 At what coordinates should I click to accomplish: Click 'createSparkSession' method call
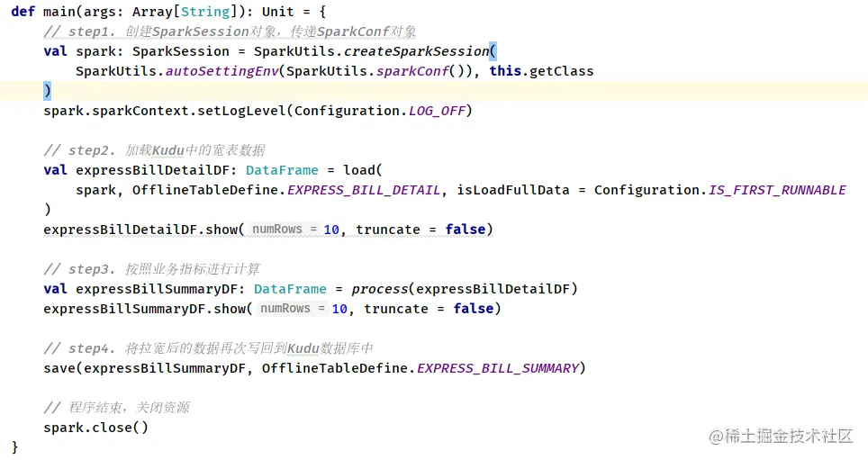tap(417, 51)
